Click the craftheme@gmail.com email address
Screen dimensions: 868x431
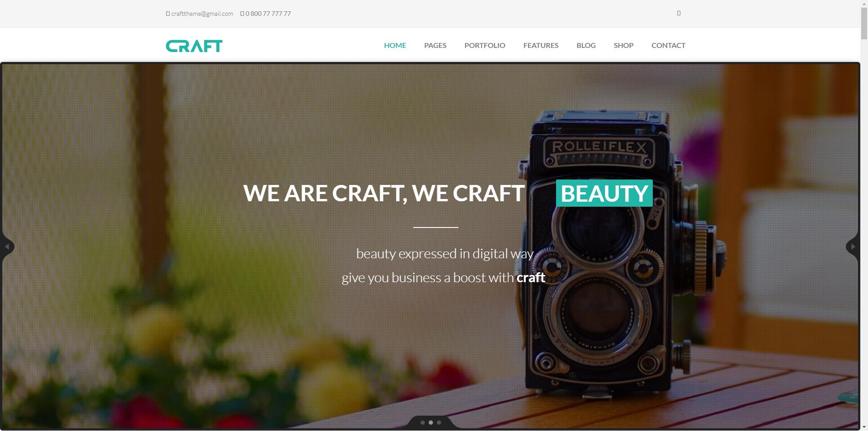[x=202, y=14]
